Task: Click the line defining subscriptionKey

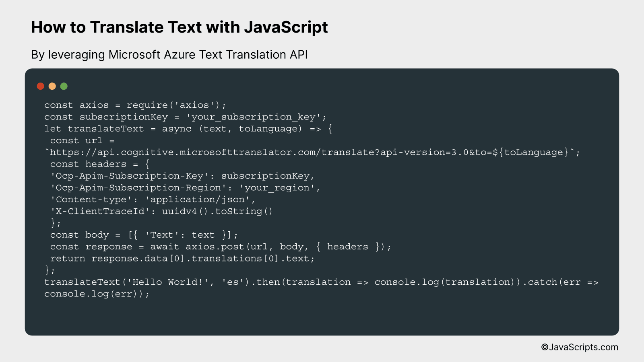Action: click(x=185, y=117)
